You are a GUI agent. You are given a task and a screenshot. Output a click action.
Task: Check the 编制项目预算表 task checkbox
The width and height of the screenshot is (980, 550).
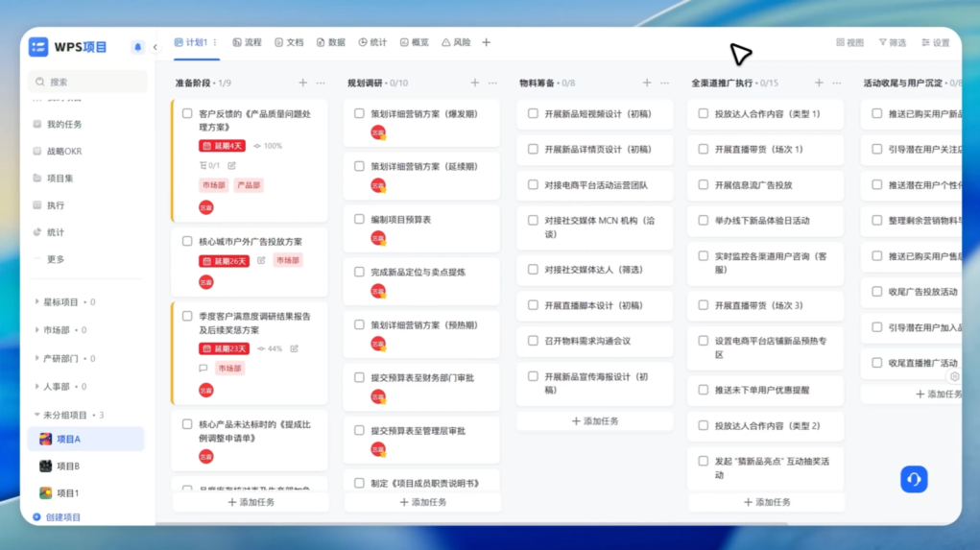click(x=359, y=220)
